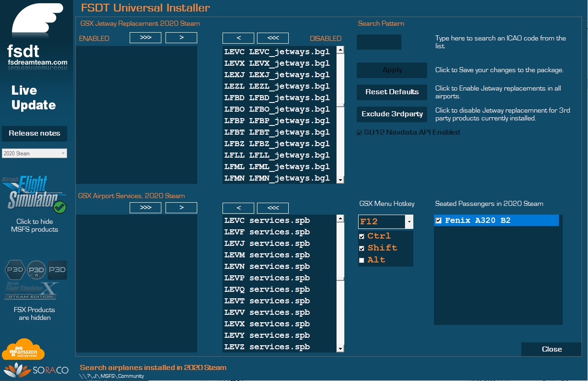Click the SORACO logo
This screenshot has width=588, height=381.
[36, 370]
